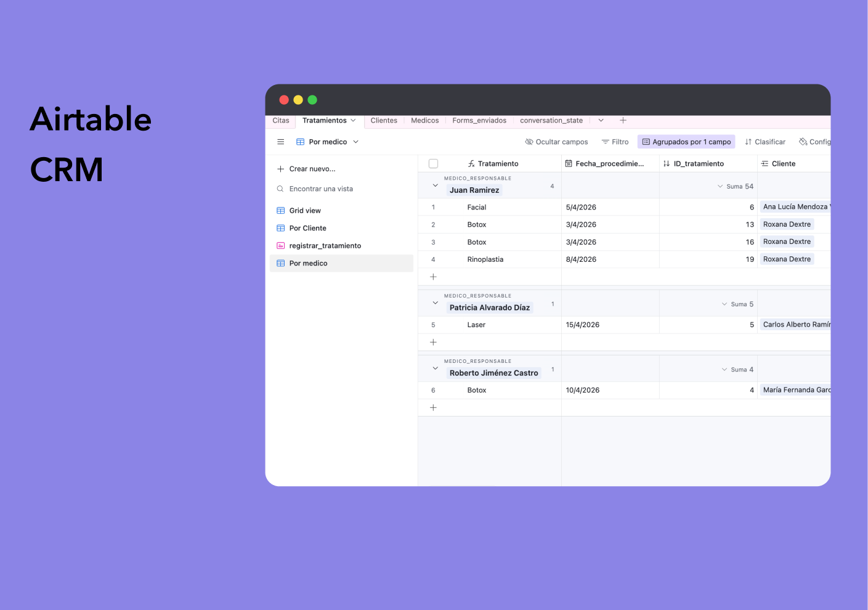The image size is (868, 610).
Task: Click the plus icon to add a table
Action: tap(623, 120)
